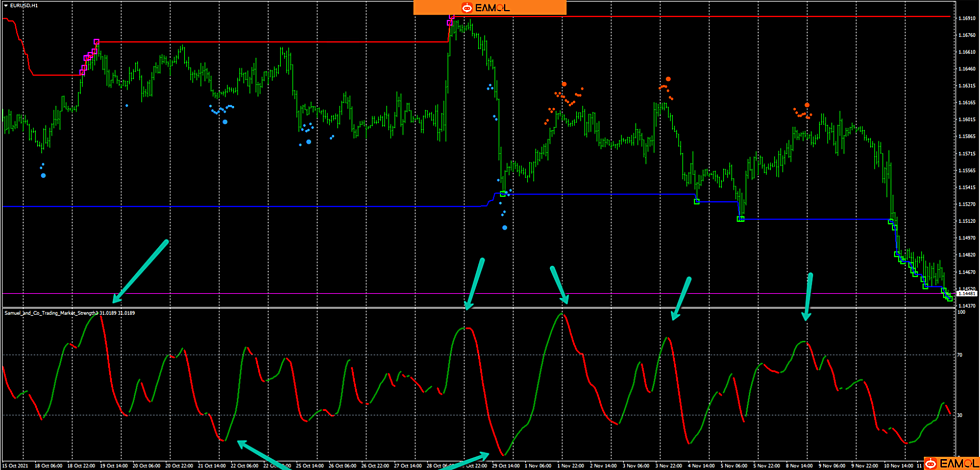Click the 1.16910 price on the right axis
Image resolution: width=980 pixels, height=470 pixels.
click(x=966, y=18)
